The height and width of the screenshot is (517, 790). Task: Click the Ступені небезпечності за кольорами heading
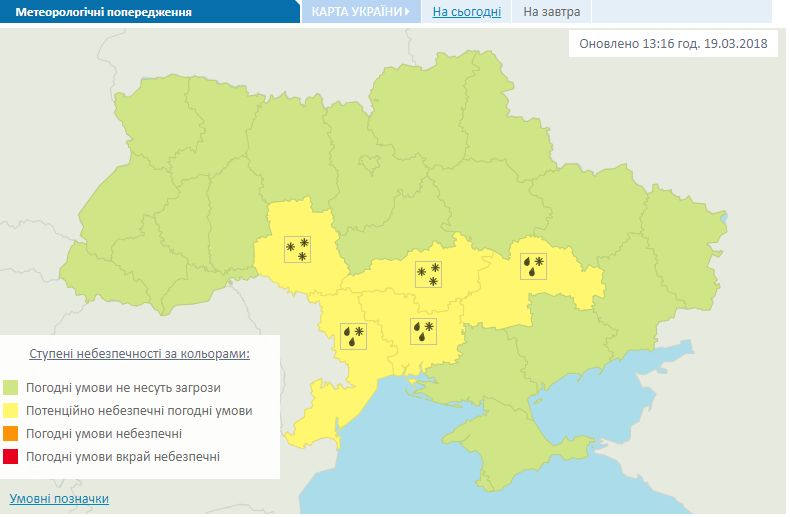click(x=139, y=354)
